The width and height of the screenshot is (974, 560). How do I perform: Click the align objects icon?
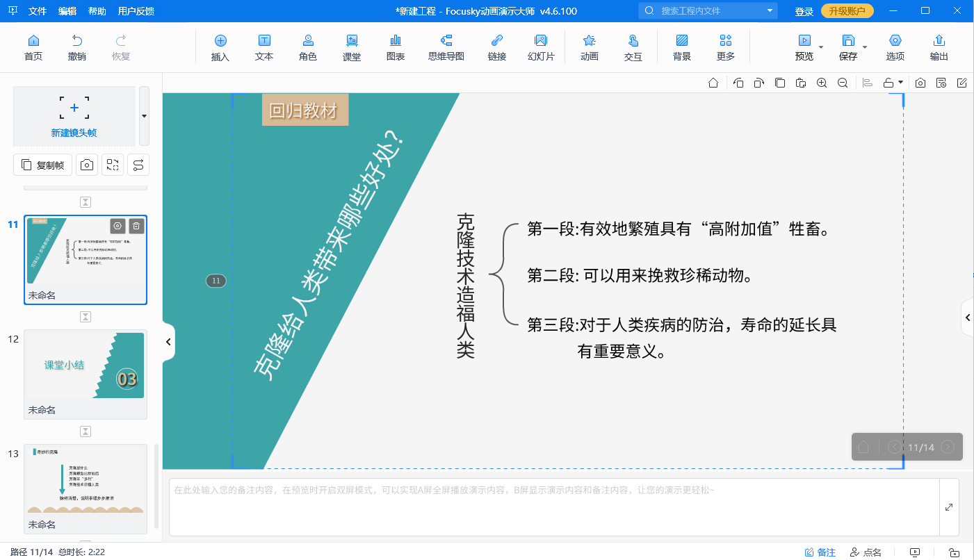coord(868,83)
